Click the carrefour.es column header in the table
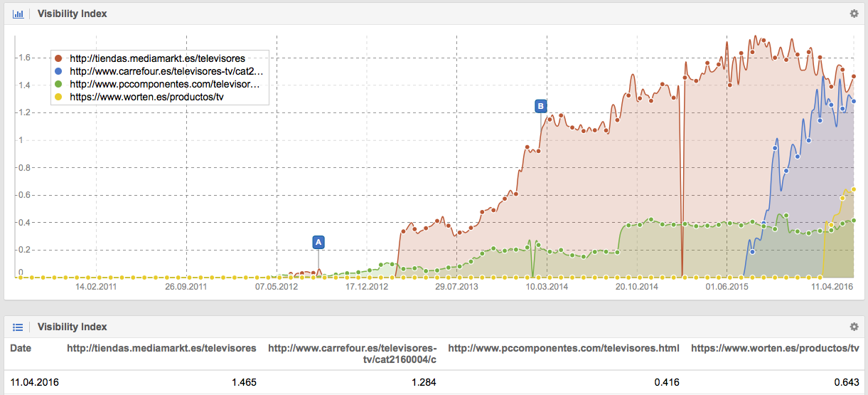This screenshot has width=868, height=395. (x=352, y=354)
